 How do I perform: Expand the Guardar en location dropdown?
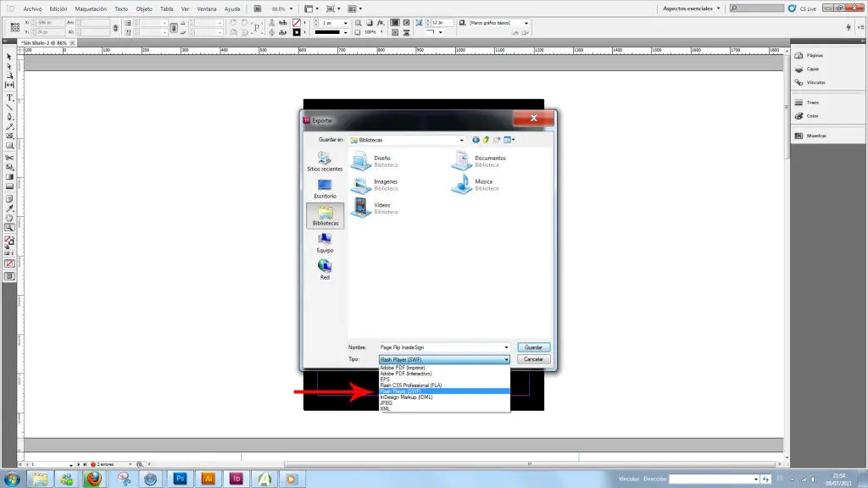[x=462, y=140]
